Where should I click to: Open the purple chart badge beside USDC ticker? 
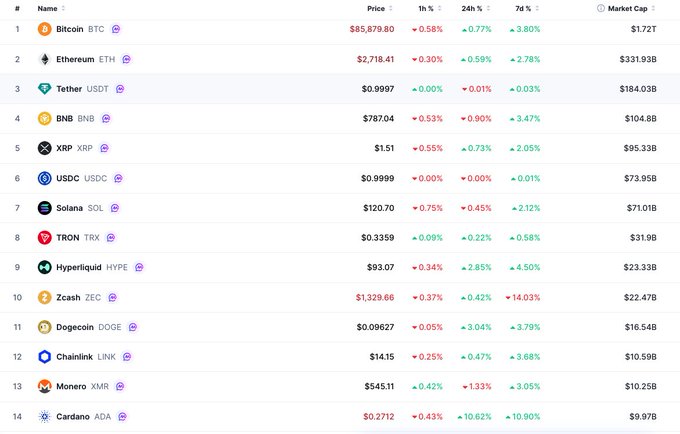pos(118,178)
